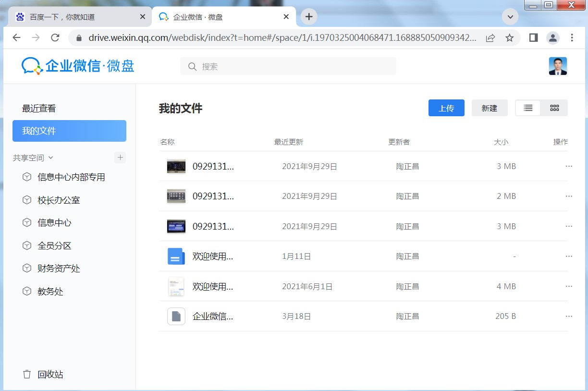The image size is (588, 391).
Task: Open Chrome's three-dot menu
Action: coord(572,37)
